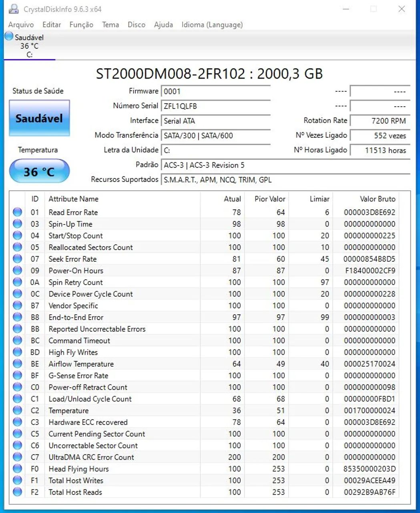Click the status orb for Start/Stop Count
Screen dimensions: 420x513
point(18,235)
